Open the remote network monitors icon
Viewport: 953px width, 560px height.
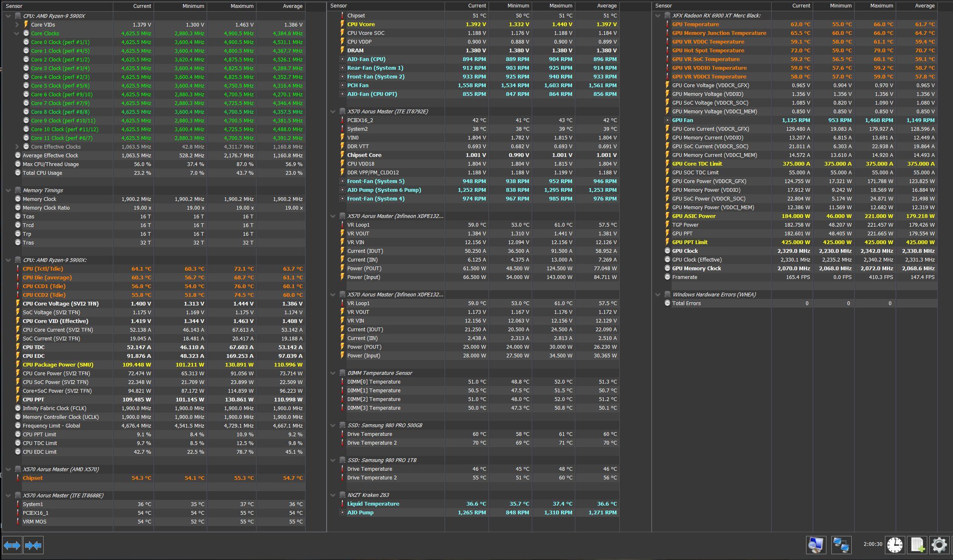tap(841, 545)
